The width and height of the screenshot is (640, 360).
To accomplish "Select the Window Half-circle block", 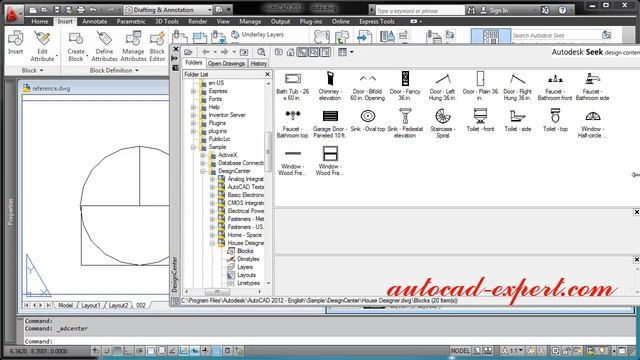I will coord(592,123).
